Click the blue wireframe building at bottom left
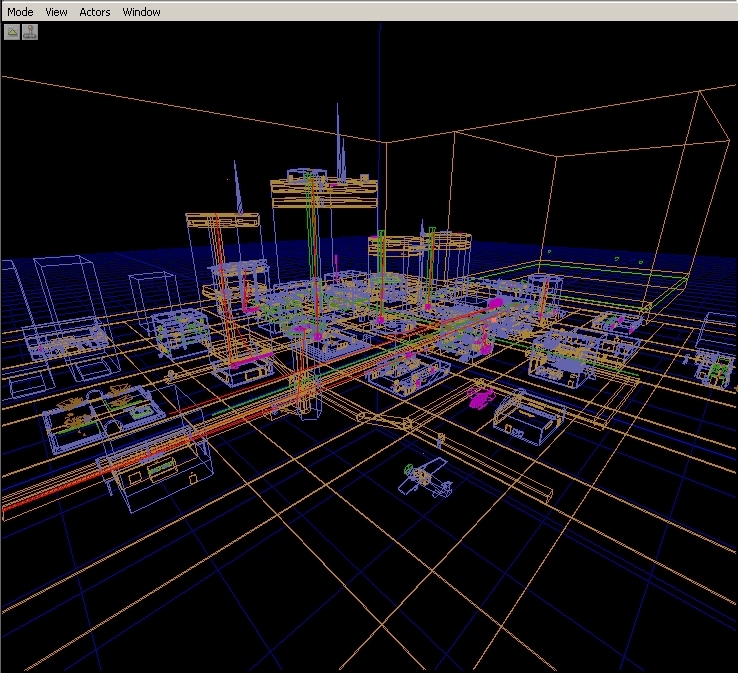Image resolution: width=738 pixels, height=673 pixels. (160, 470)
